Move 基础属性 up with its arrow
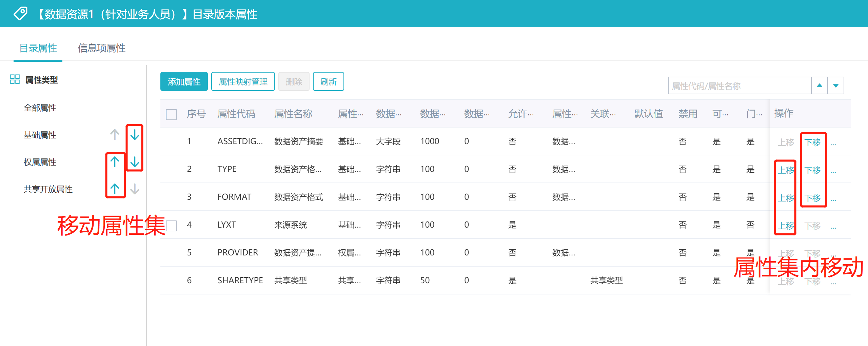The image size is (868, 346). [115, 135]
